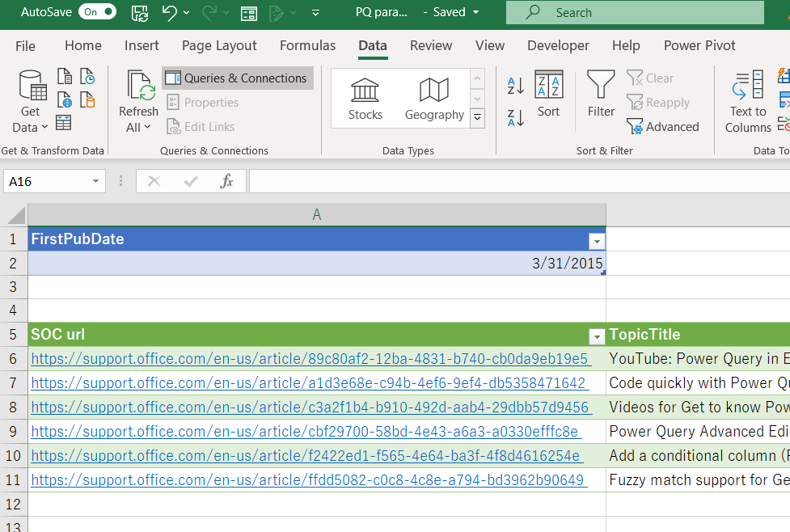Open the Advanced filter options

[x=662, y=126]
